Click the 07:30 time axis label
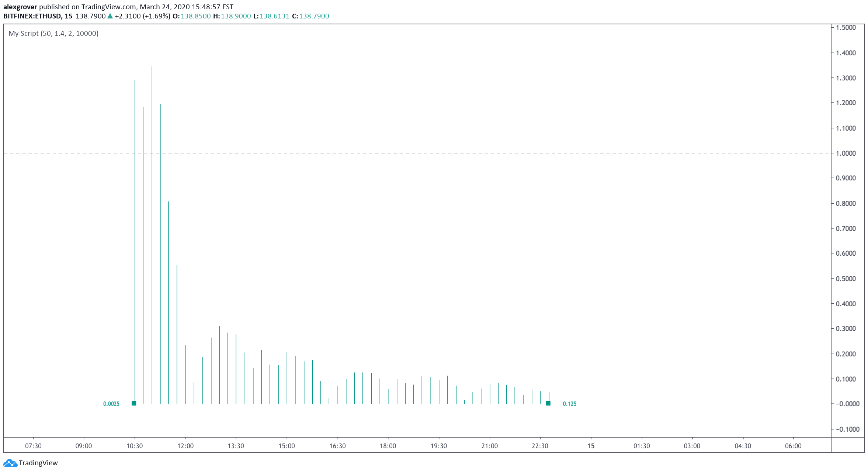The image size is (868, 473). click(33, 446)
